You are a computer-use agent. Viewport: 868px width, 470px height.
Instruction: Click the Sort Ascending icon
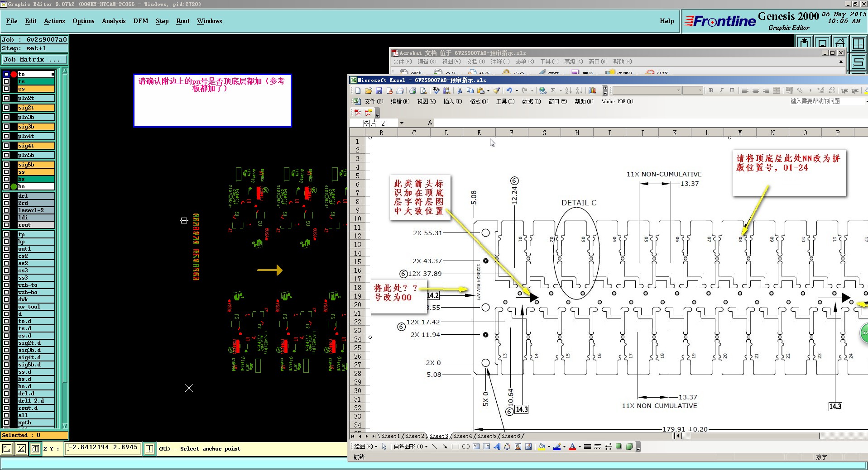point(568,91)
